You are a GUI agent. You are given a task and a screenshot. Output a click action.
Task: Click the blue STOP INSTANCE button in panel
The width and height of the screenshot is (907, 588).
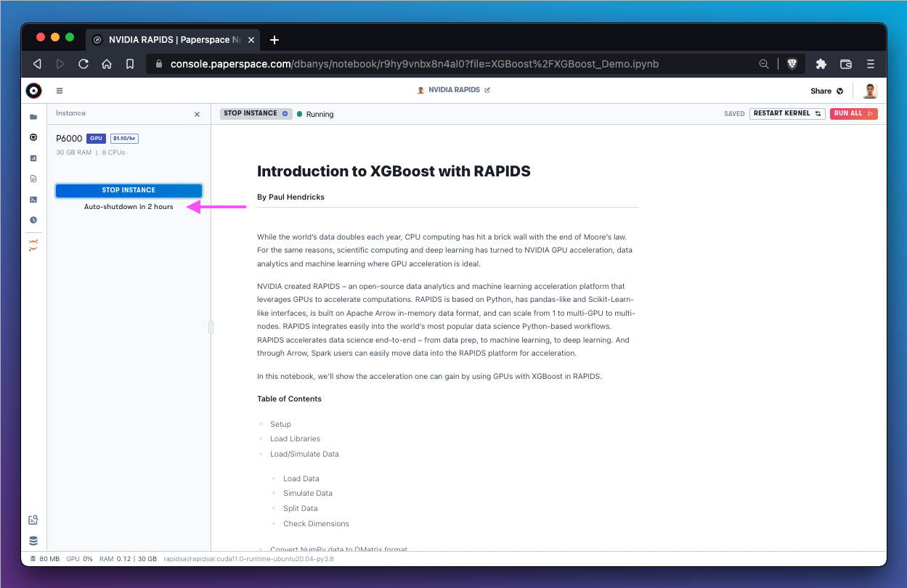pos(129,190)
